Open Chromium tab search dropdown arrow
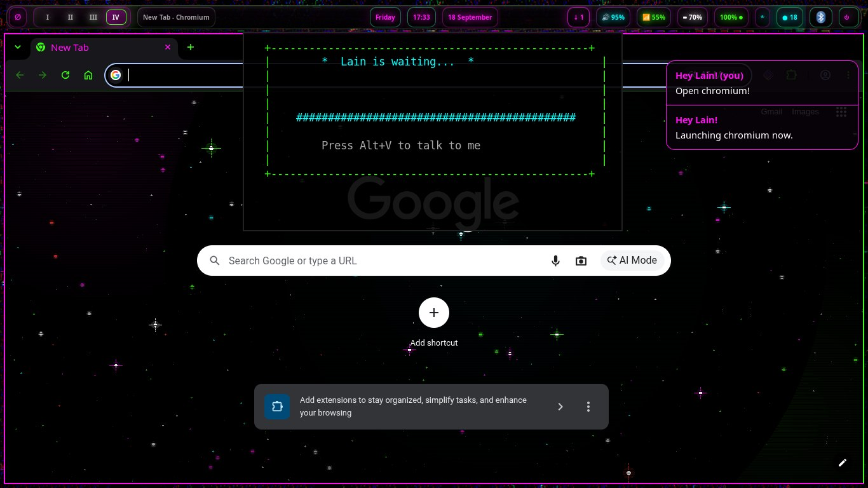Screen dimensions: 868x488 coord(18,47)
